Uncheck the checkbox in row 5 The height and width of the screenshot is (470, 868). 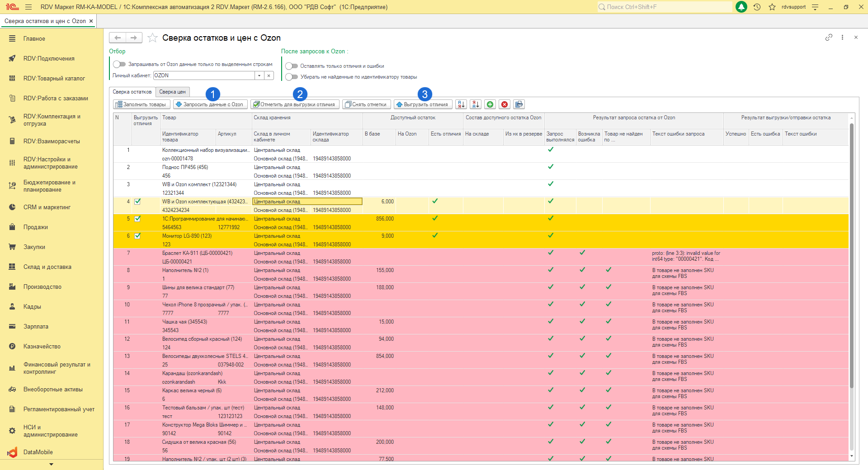click(x=137, y=219)
